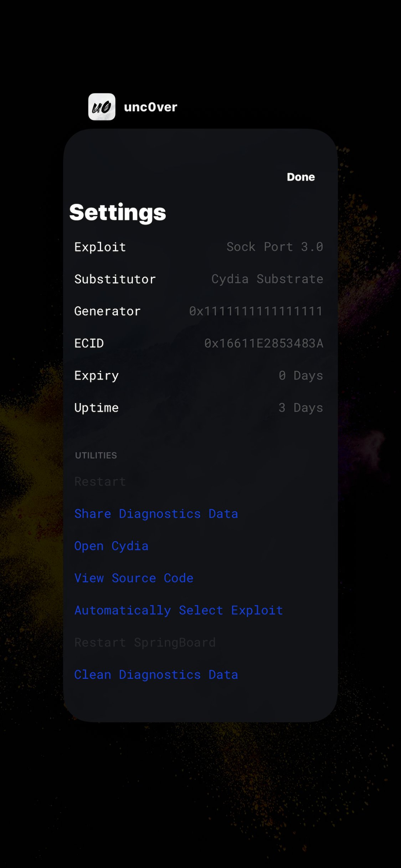The width and height of the screenshot is (401, 868).
Task: Tap the 3 Days uptime value
Action: coord(301,408)
